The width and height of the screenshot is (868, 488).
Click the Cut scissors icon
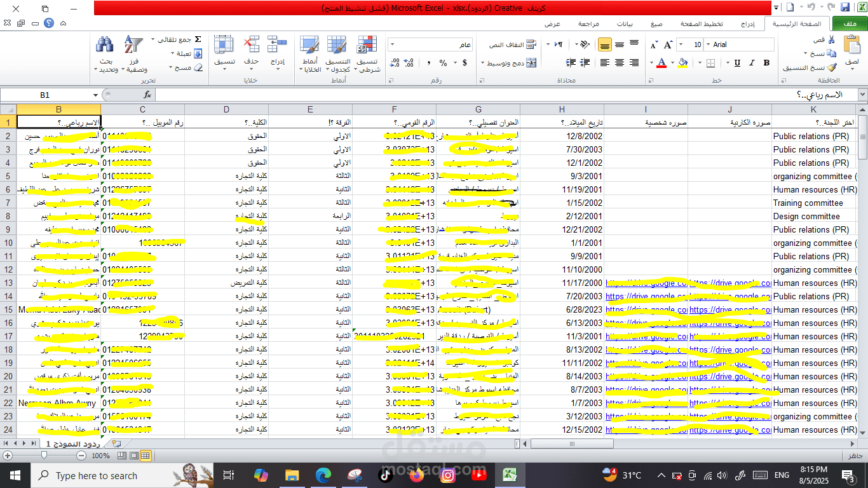832,39
